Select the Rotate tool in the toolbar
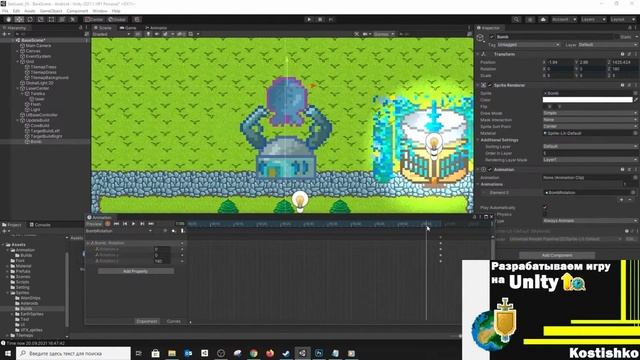 click(x=30, y=19)
